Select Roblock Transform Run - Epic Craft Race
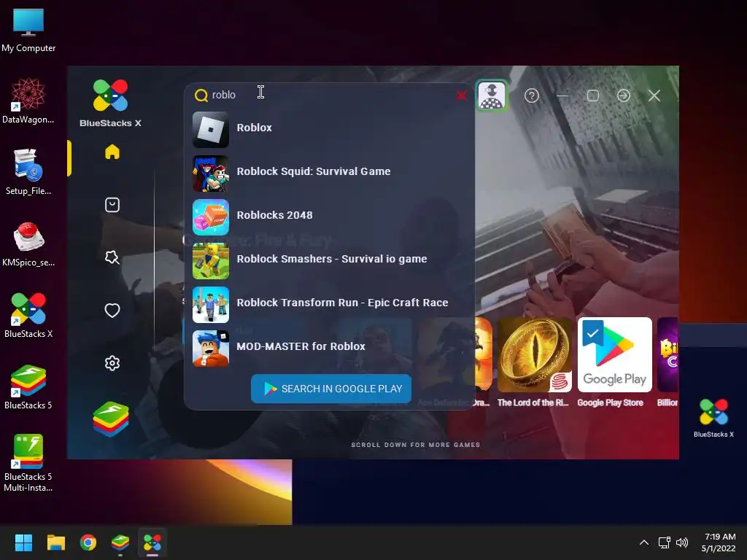 tap(330, 305)
